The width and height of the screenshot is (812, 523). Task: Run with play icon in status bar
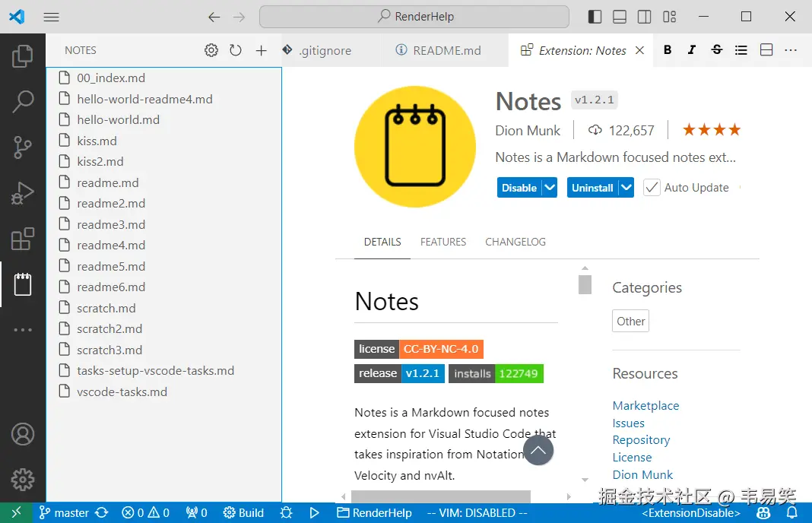pos(314,512)
